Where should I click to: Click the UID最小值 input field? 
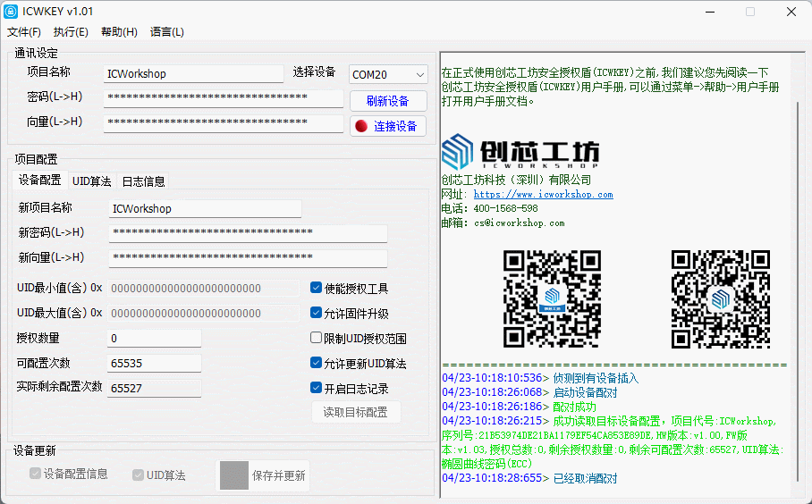pos(203,289)
